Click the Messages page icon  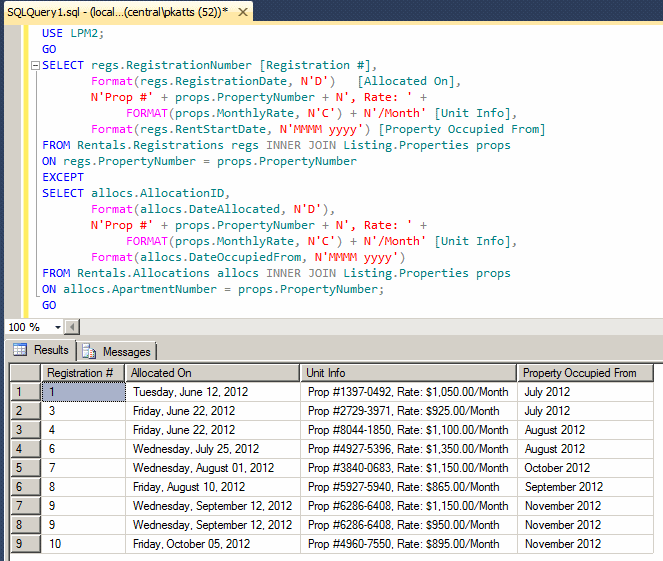(x=89, y=351)
